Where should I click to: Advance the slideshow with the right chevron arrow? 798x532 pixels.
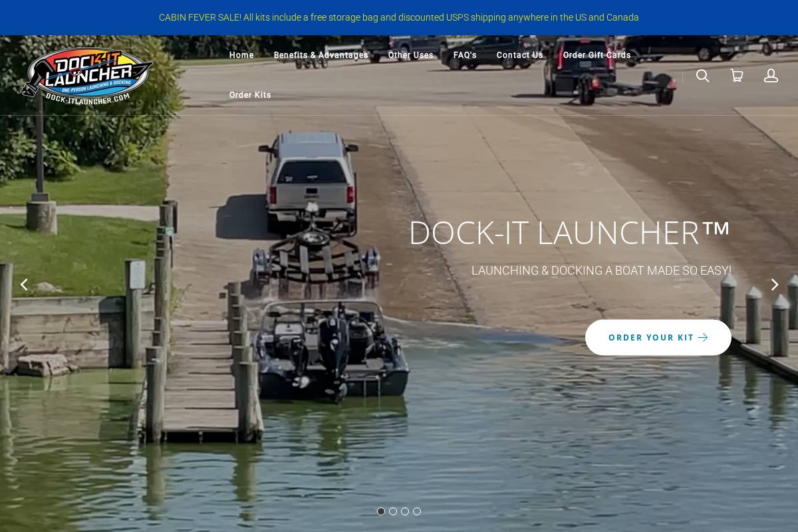(x=774, y=284)
